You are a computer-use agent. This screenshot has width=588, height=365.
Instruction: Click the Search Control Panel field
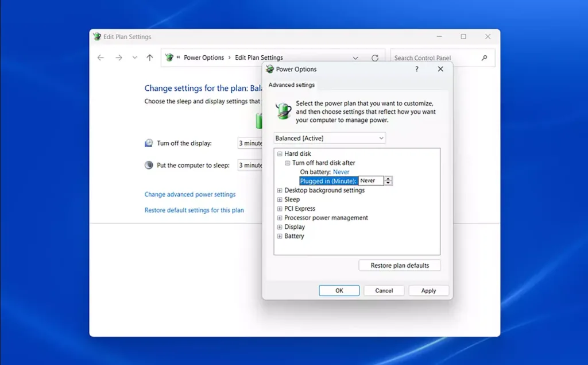(443, 58)
